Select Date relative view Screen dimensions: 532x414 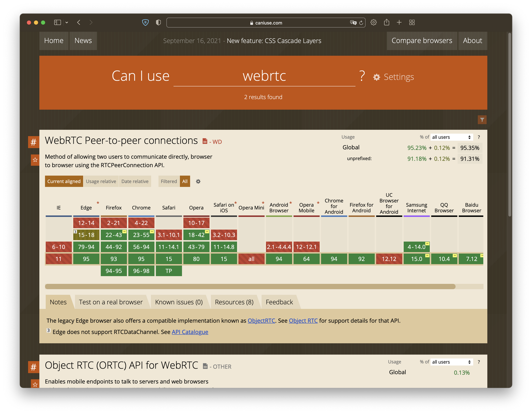(x=135, y=181)
